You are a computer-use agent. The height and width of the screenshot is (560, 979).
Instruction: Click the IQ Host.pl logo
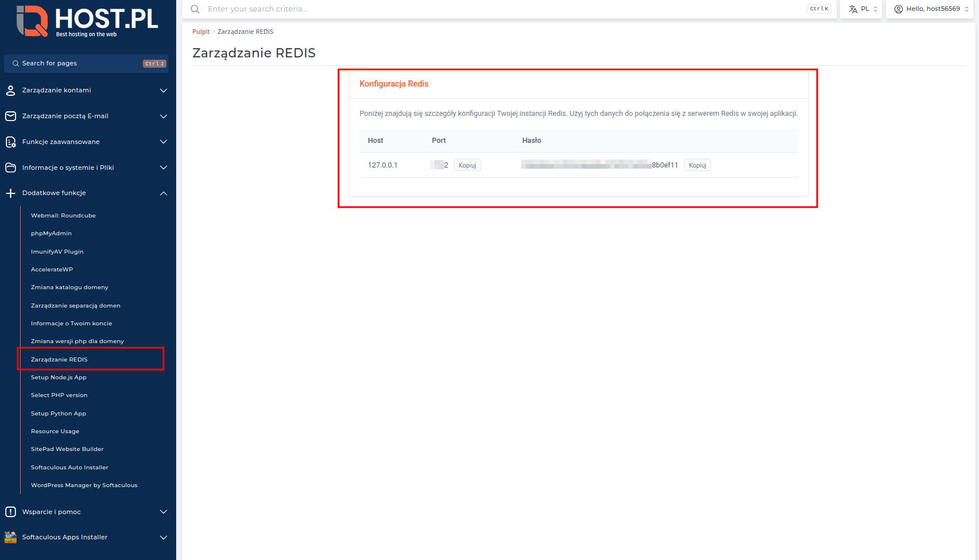[87, 21]
